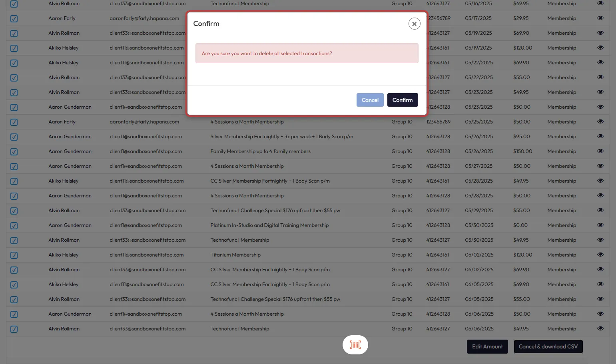616x364 pixels.
Task: View the 05/19/2025 $120.00 transaction eye icon
Action: click(600, 48)
